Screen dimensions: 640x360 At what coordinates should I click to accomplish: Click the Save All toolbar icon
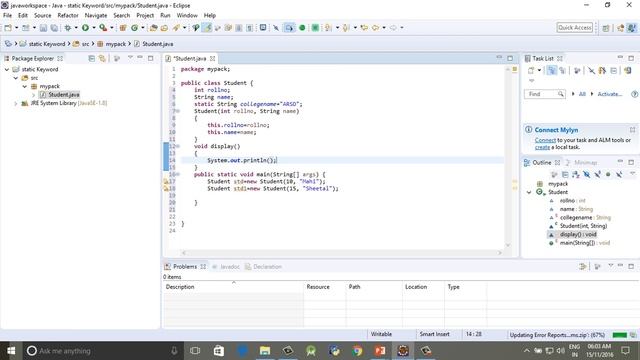tap(54, 28)
